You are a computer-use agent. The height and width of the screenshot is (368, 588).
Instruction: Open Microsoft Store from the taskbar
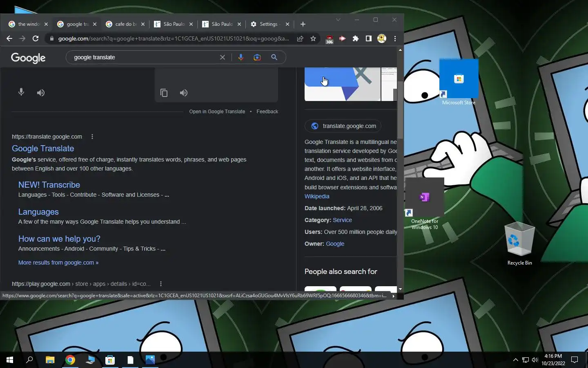(110, 360)
